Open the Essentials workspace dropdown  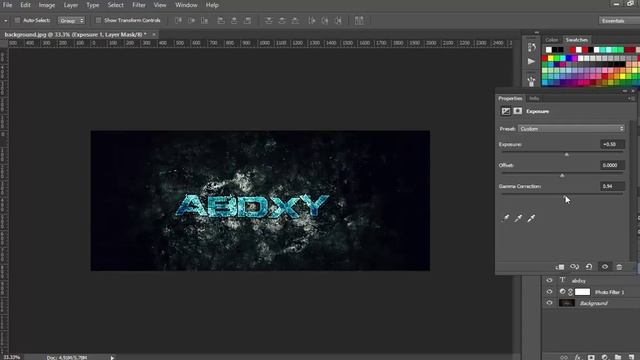pyautogui.click(x=619, y=20)
